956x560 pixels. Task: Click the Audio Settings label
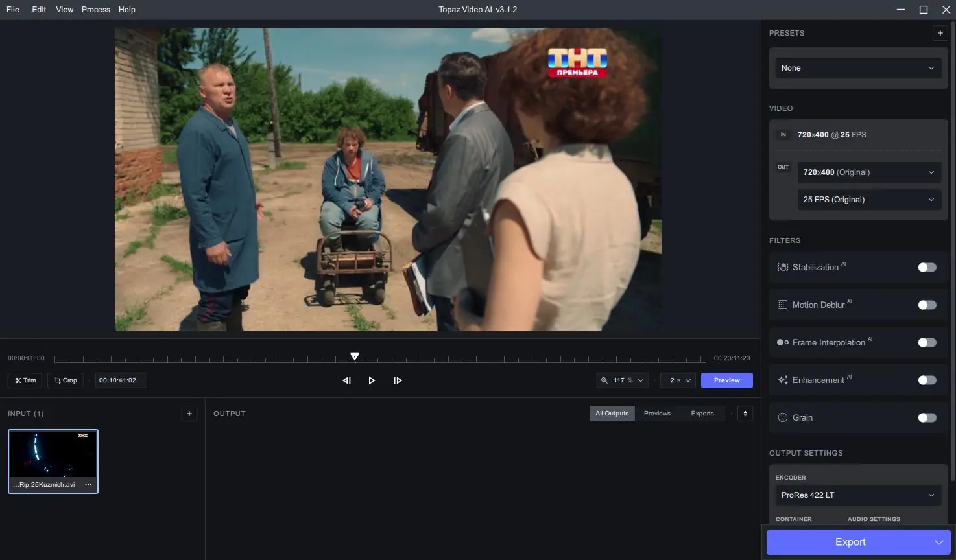874,519
